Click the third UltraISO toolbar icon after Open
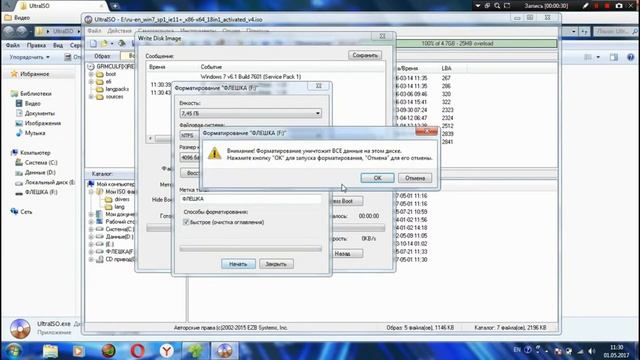The image size is (640, 360). [122, 43]
